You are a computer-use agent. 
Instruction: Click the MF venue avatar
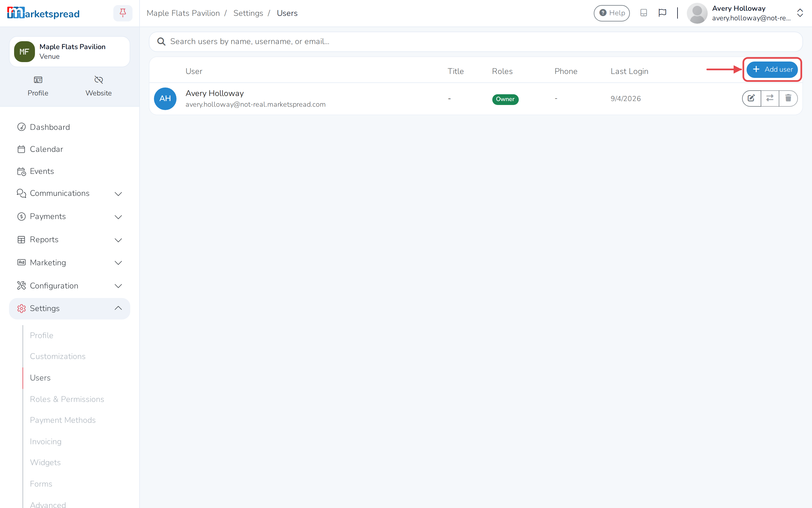[x=24, y=51]
